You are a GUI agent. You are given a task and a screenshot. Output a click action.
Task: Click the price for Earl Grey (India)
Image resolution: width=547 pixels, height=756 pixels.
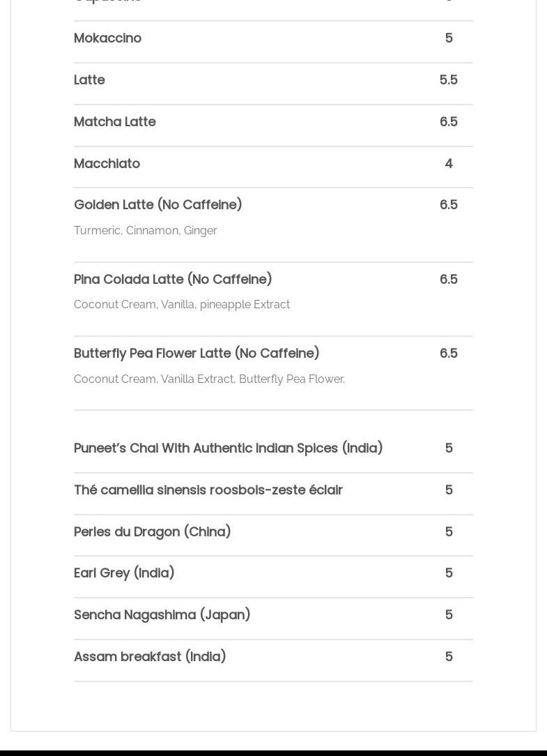coord(448,573)
